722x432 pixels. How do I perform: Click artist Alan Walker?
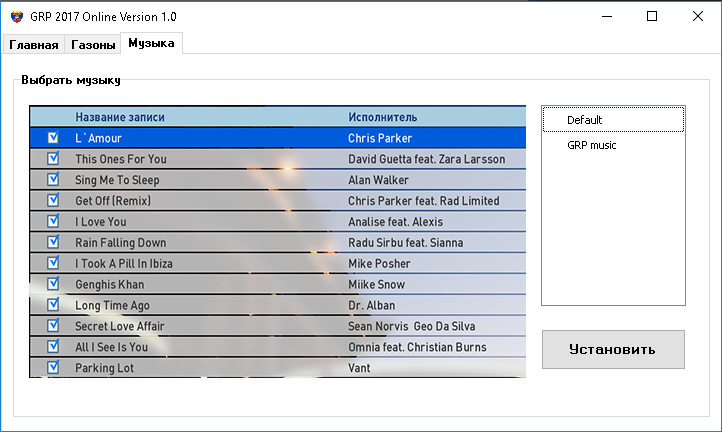pyautogui.click(x=378, y=180)
